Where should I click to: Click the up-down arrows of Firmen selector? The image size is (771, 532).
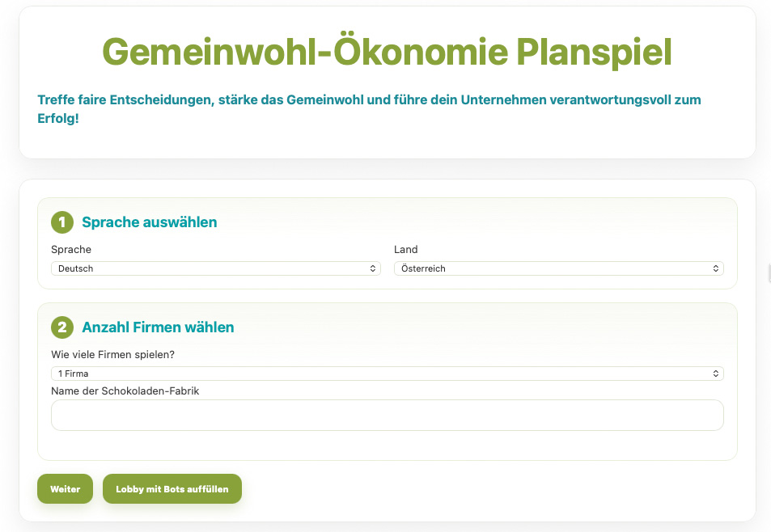click(715, 374)
